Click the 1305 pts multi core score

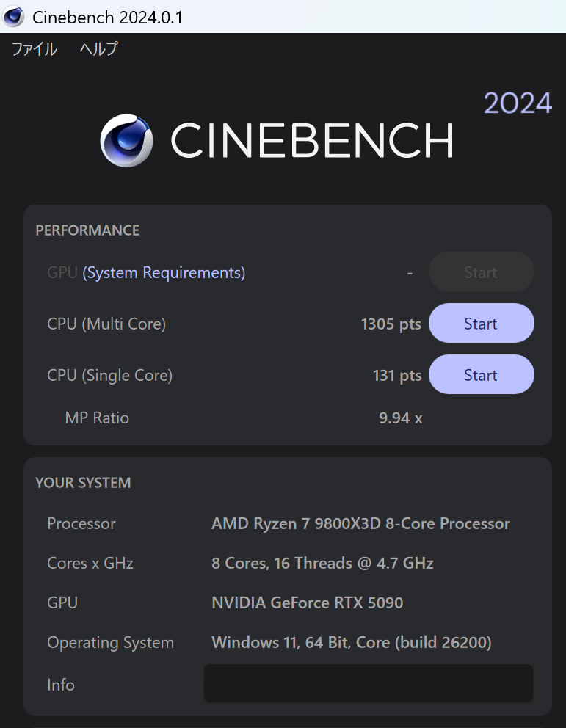click(391, 324)
